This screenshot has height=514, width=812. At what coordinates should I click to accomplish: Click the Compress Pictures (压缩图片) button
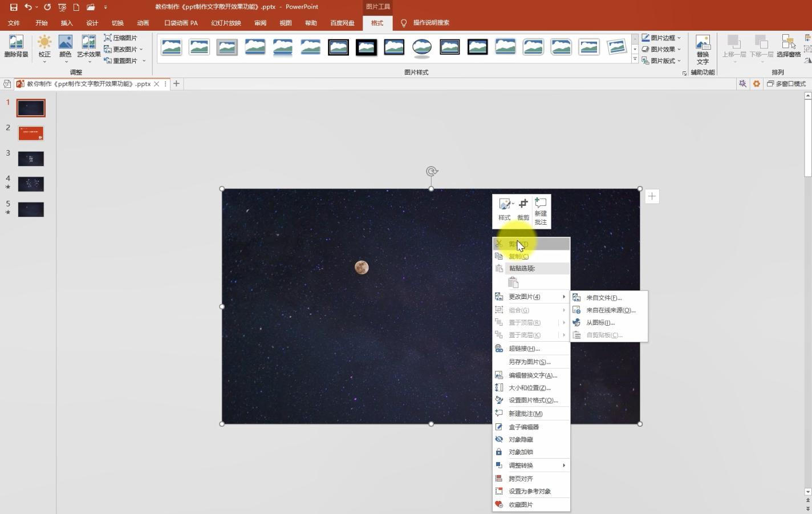pyautogui.click(x=120, y=38)
